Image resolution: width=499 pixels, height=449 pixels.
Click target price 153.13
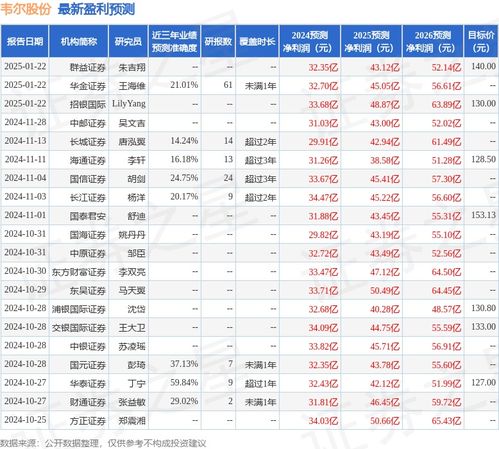click(x=483, y=215)
